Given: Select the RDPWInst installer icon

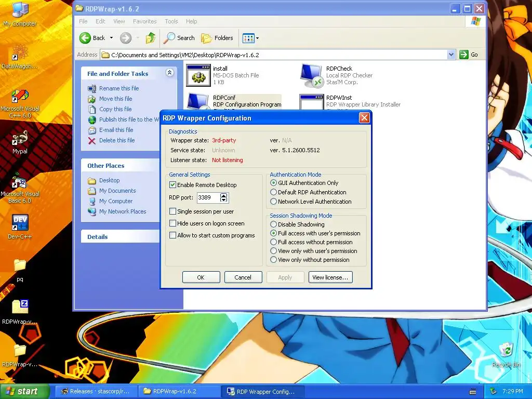Looking at the screenshot, I should (x=312, y=102).
